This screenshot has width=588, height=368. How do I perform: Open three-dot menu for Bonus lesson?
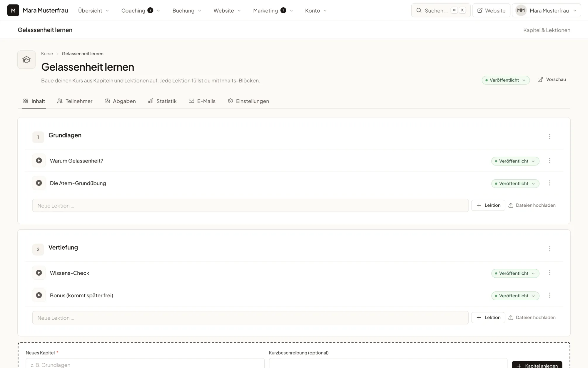tap(549, 295)
